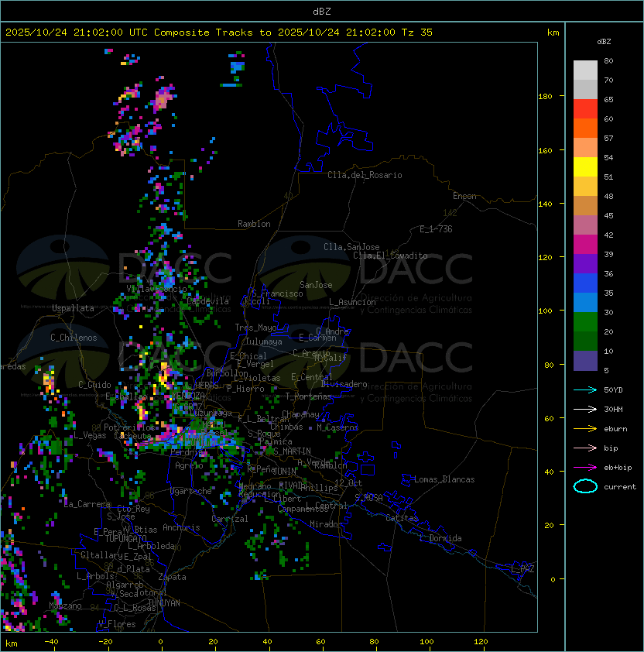This screenshot has width=644, height=652.
Task: Click the V_Flores map label
Action: tap(117, 624)
